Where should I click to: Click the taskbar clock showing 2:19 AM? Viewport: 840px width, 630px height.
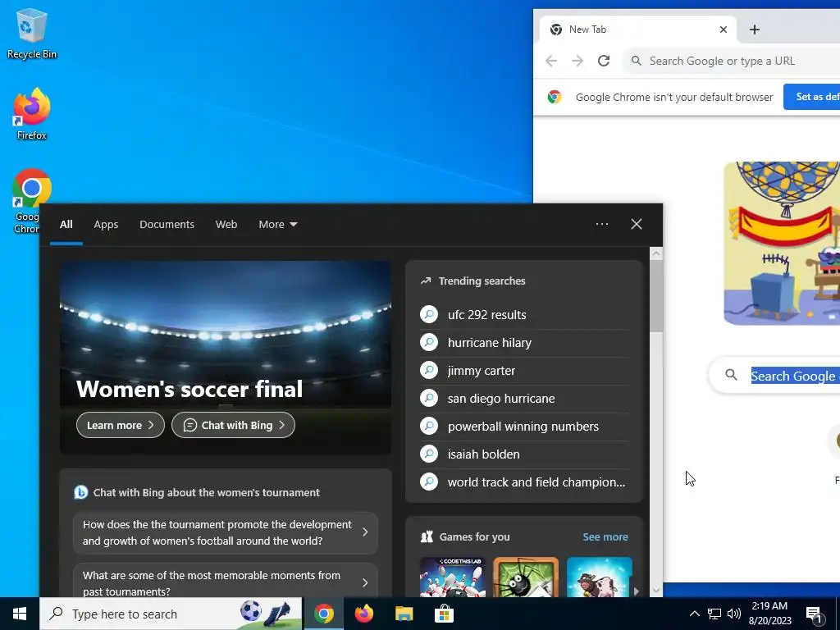769,614
